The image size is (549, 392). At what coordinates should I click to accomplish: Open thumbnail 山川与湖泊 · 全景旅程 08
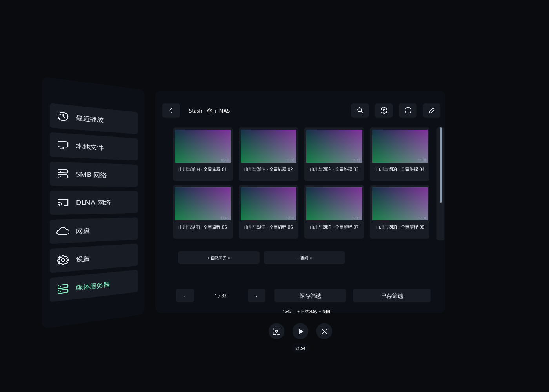coord(400,212)
